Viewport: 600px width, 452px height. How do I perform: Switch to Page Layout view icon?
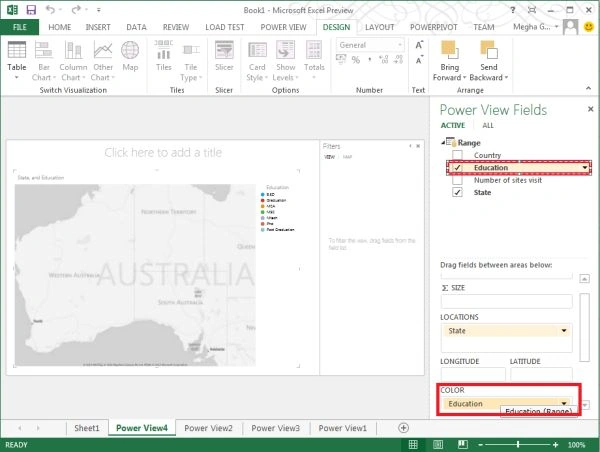click(438, 444)
